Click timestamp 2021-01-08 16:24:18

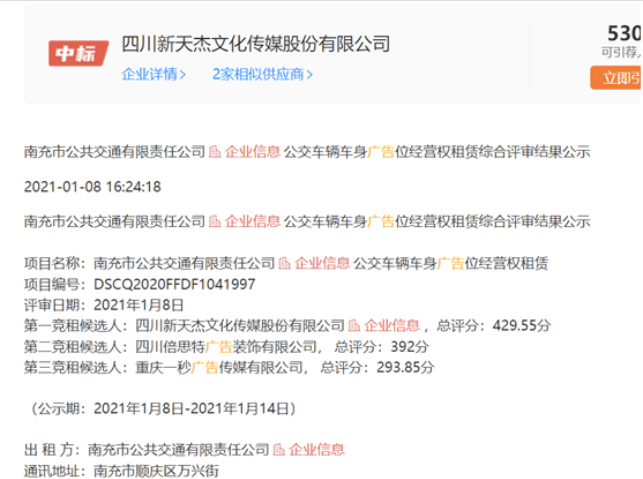tap(93, 187)
